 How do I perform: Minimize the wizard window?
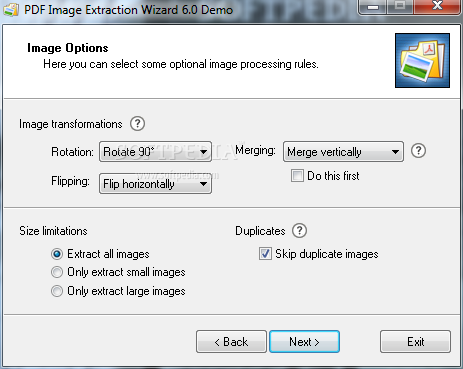tap(373, 7)
